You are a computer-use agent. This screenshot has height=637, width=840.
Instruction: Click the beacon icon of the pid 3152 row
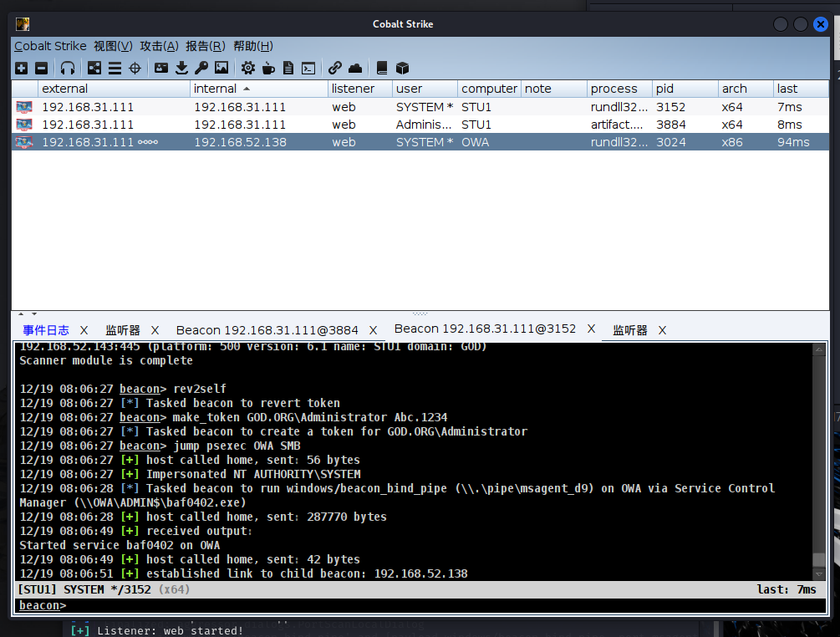pos(24,107)
